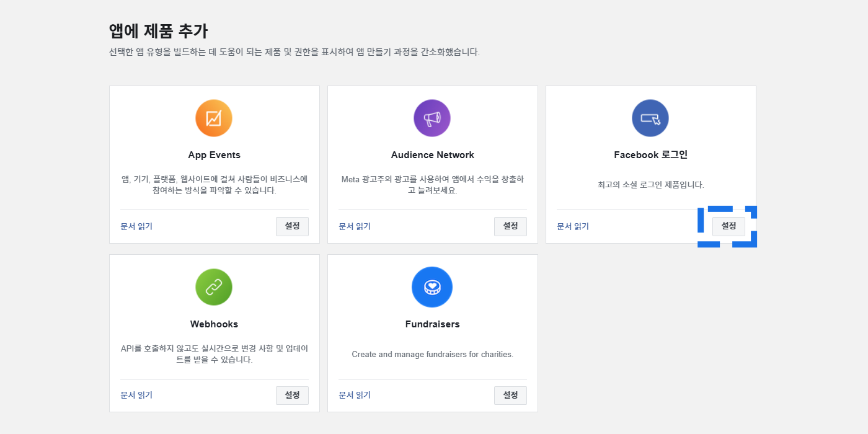Click description 최고의 소셜 로그인 제품입니다
868x434 pixels.
point(650,185)
